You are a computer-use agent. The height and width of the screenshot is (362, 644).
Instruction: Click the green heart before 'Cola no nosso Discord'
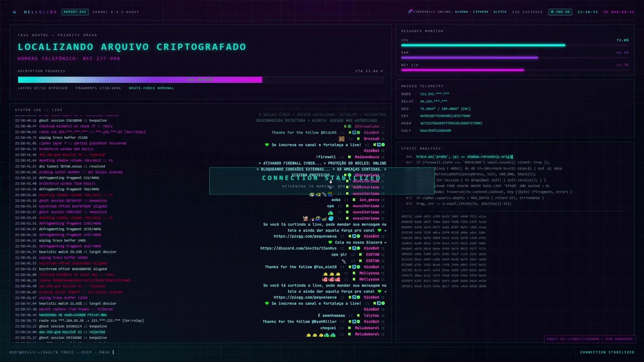pyautogui.click(x=330, y=242)
